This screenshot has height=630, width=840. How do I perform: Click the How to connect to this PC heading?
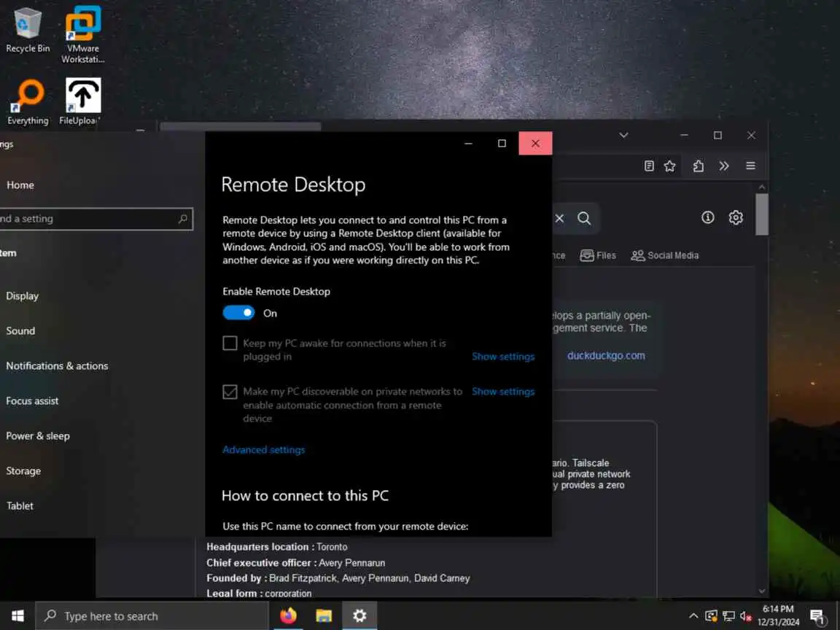click(x=305, y=496)
